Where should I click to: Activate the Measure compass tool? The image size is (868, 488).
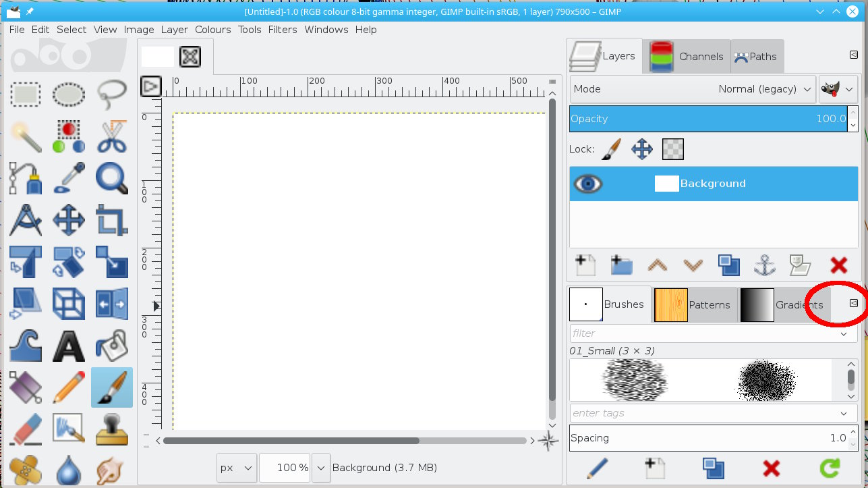coord(26,220)
